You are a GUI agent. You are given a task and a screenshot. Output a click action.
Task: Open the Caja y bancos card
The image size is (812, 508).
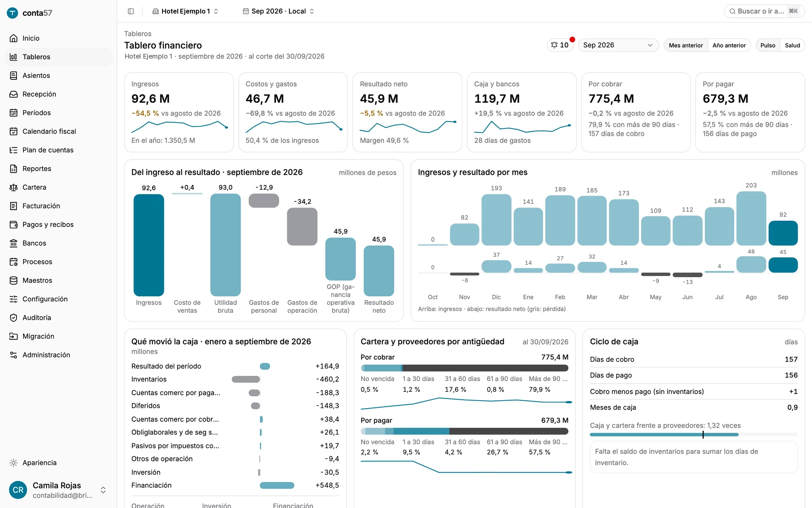522,112
